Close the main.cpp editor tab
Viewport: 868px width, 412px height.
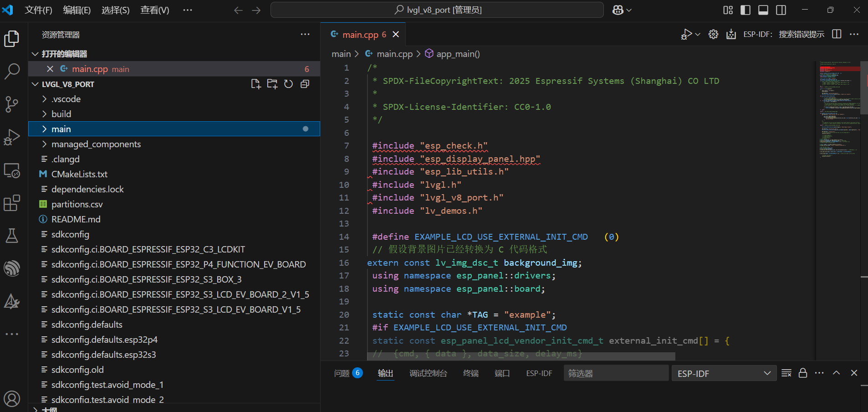tap(396, 35)
